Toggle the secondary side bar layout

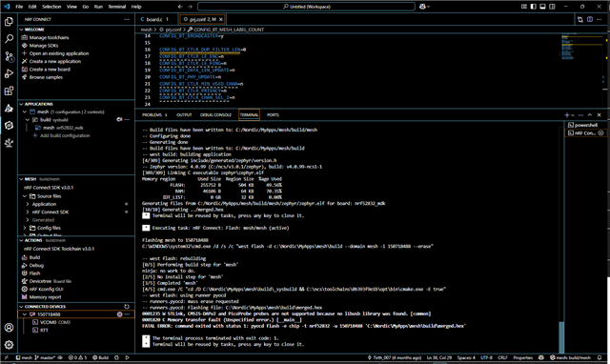(552, 7)
